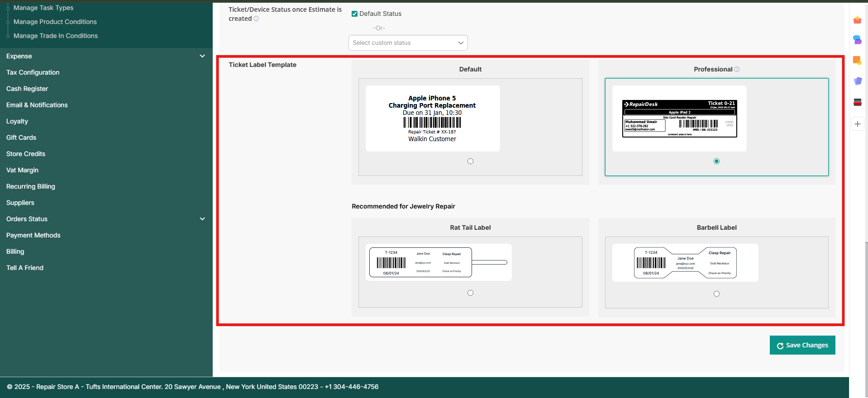Open Manage Trade In Conditions

56,36
